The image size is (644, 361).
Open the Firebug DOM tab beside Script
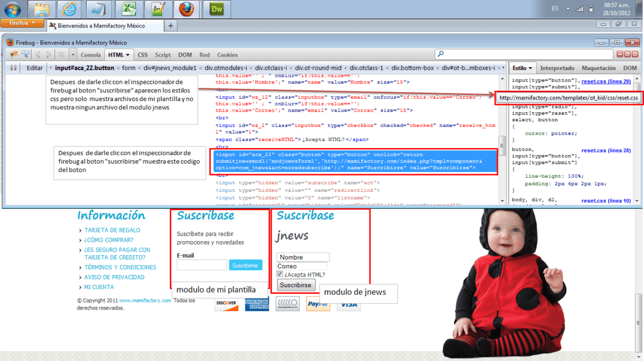tap(185, 55)
